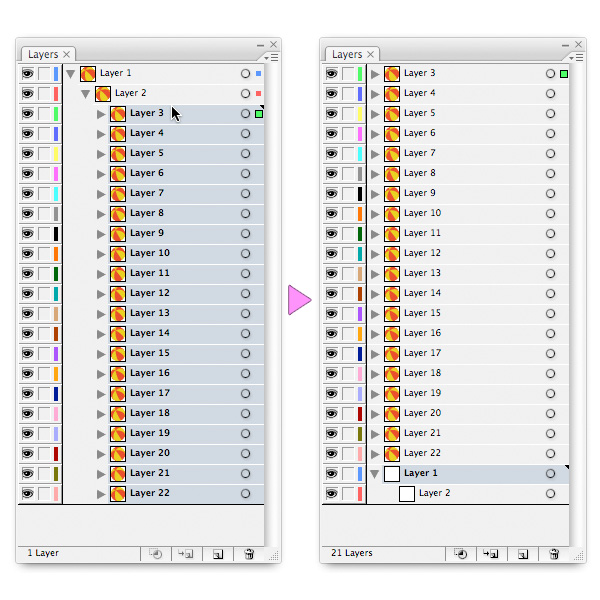Hide Layer 2 via eye icon in left panel
This screenshot has height=600, width=600.
pos(28,93)
